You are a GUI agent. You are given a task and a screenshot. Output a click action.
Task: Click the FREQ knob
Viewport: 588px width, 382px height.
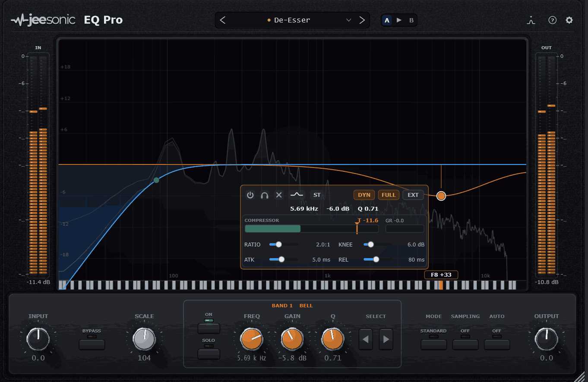pos(252,339)
